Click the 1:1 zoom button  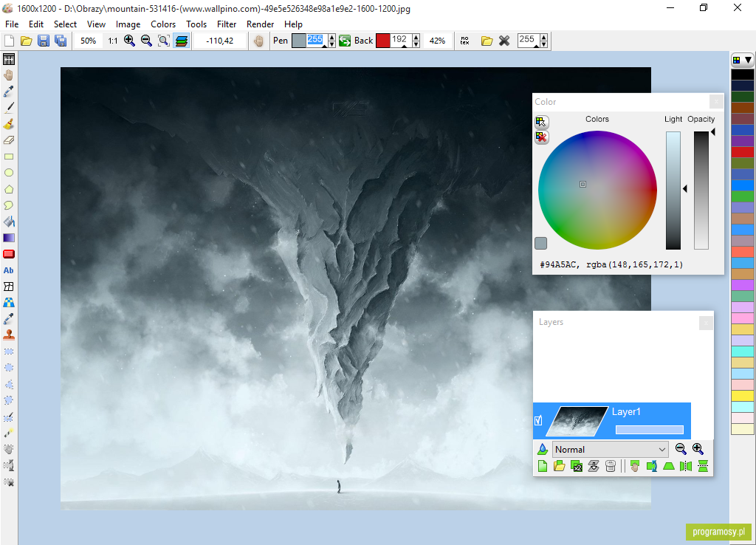(113, 41)
